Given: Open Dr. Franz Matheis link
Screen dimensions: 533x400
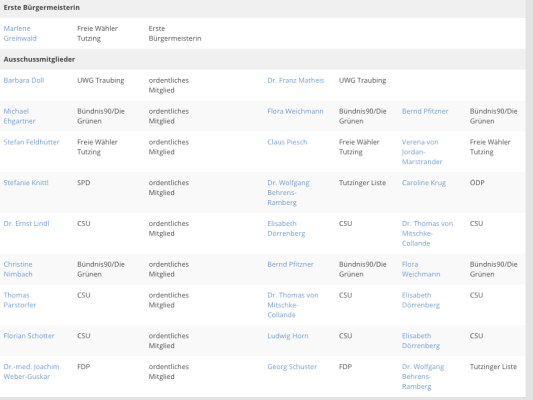Looking at the screenshot, I should point(295,81).
